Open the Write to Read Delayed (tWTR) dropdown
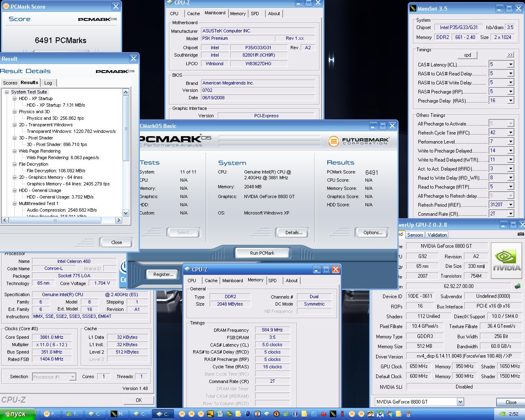The width and height of the screenshot is (525, 420). point(511,160)
